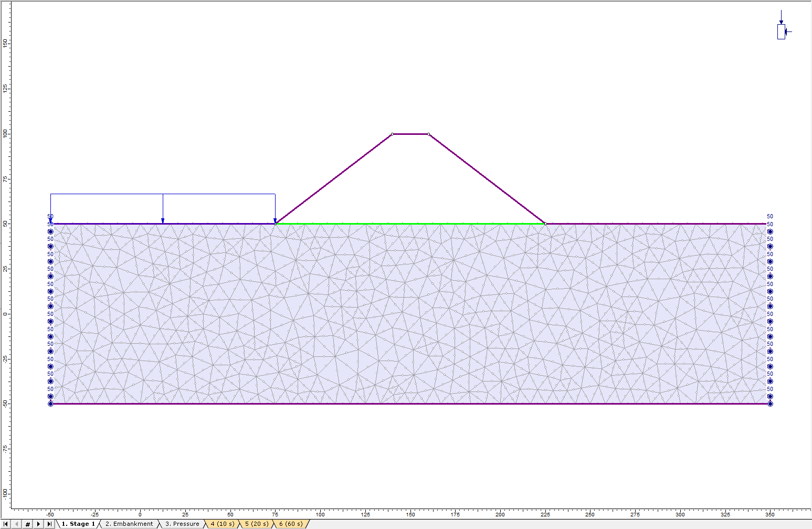Screen dimensions: 812x529
Task: Switch to the 3. Pressure tab
Action: pyautogui.click(x=182, y=524)
